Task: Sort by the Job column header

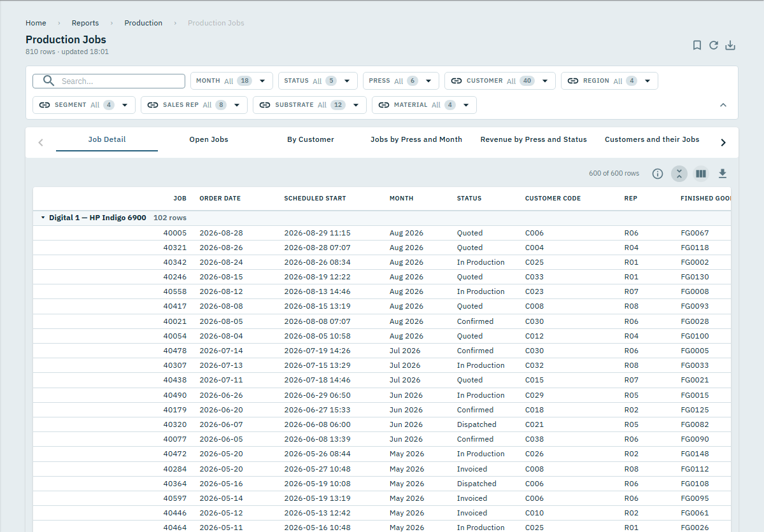Action: [180, 199]
